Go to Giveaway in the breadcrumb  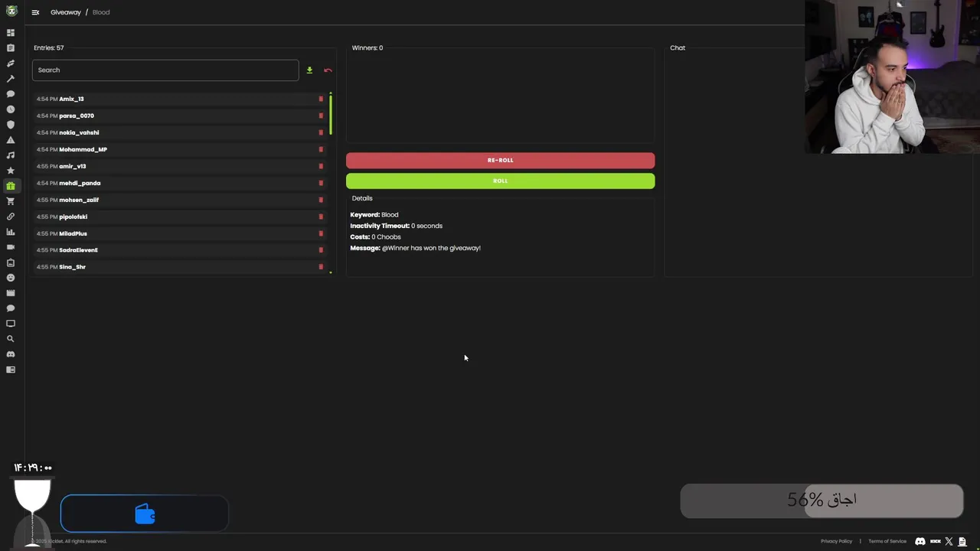(x=66, y=12)
